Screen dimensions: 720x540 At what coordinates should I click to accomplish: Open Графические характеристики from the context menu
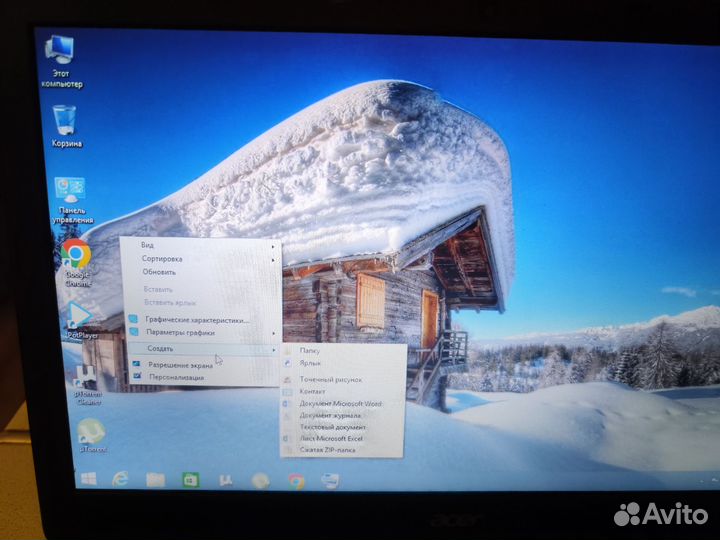point(196,320)
